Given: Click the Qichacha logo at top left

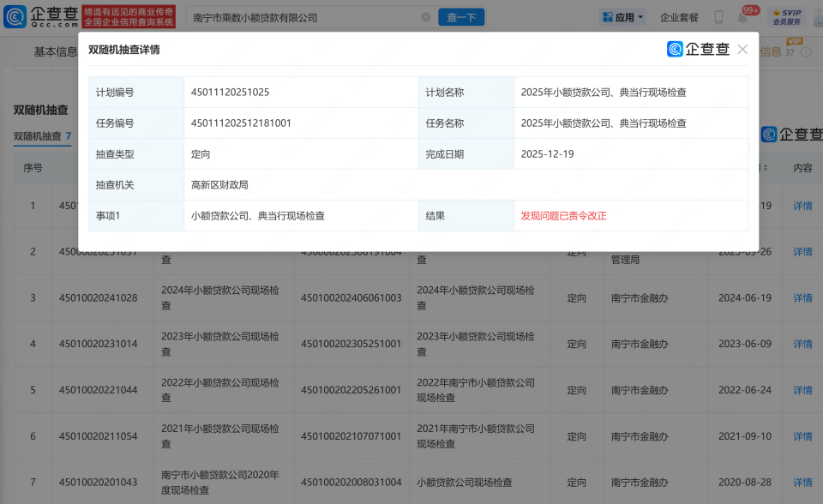Looking at the screenshot, I should [38, 16].
